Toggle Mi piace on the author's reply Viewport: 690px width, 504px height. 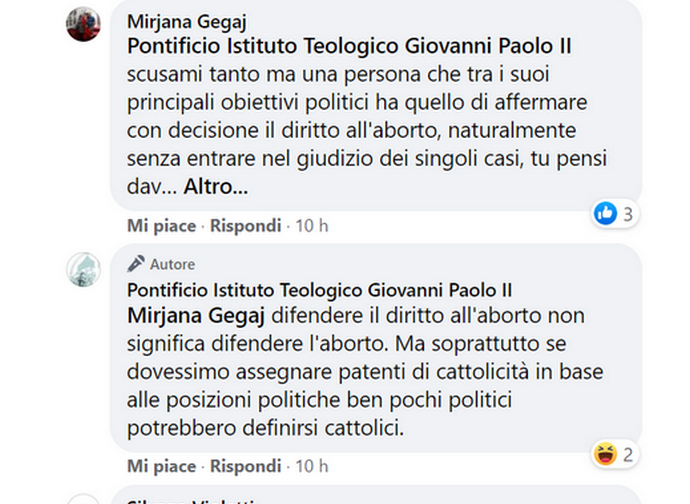(x=161, y=466)
